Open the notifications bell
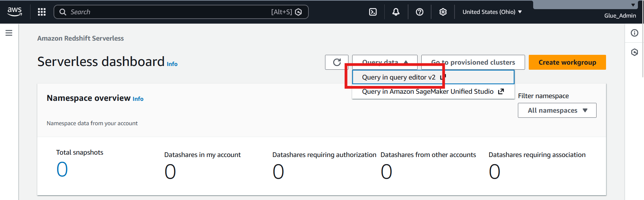The height and width of the screenshot is (200, 644). 396,12
